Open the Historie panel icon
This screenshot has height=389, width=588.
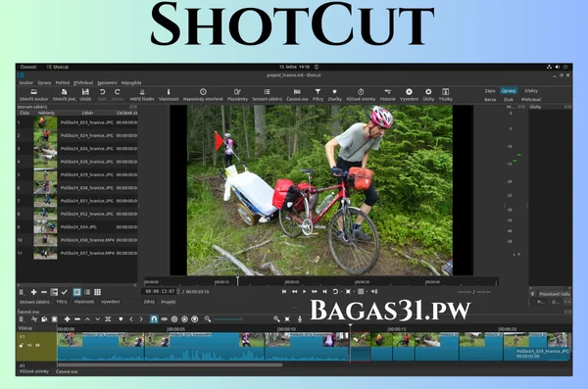coord(387,92)
